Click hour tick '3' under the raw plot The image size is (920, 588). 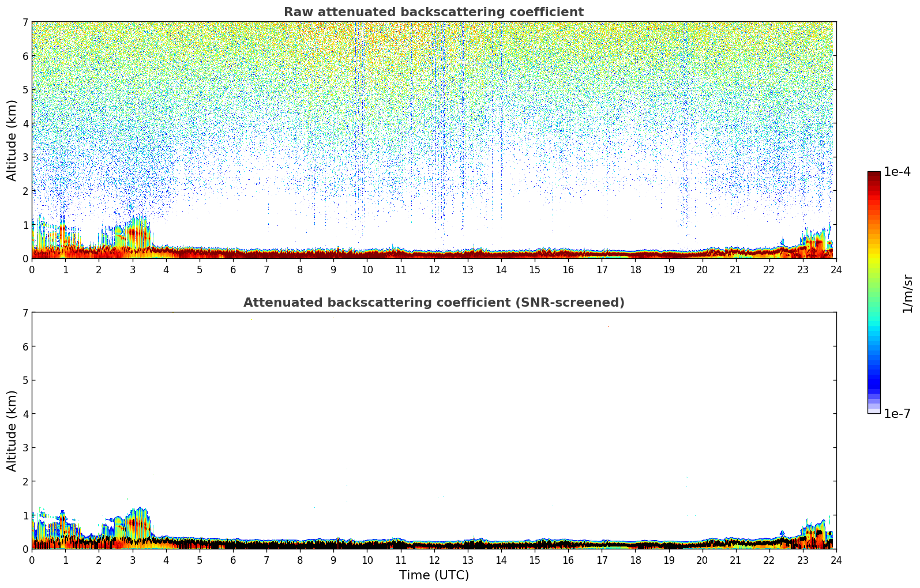(x=132, y=270)
